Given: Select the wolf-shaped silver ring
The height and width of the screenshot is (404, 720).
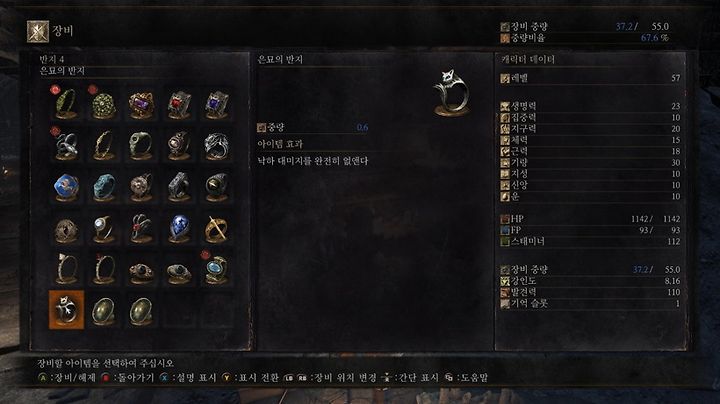Looking at the screenshot, I should [216, 145].
